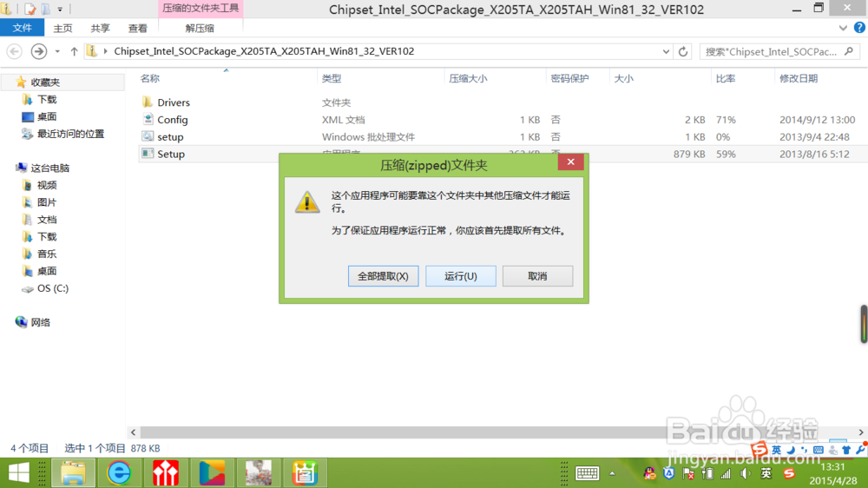Open File Explorer from taskbar

pyautogui.click(x=73, y=473)
